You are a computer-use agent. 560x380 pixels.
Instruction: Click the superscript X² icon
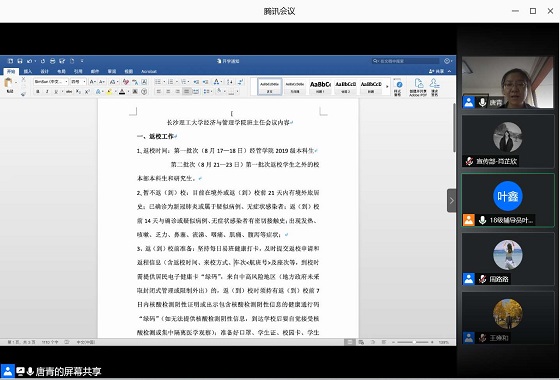(88, 92)
